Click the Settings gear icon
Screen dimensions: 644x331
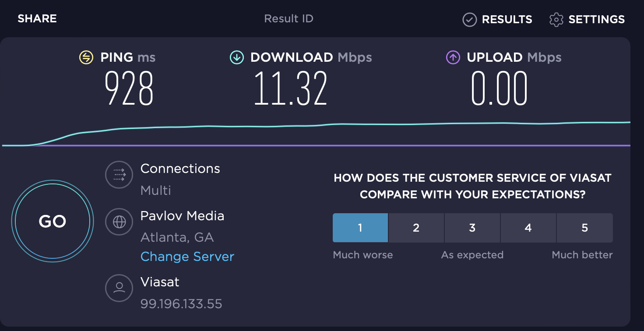click(556, 20)
